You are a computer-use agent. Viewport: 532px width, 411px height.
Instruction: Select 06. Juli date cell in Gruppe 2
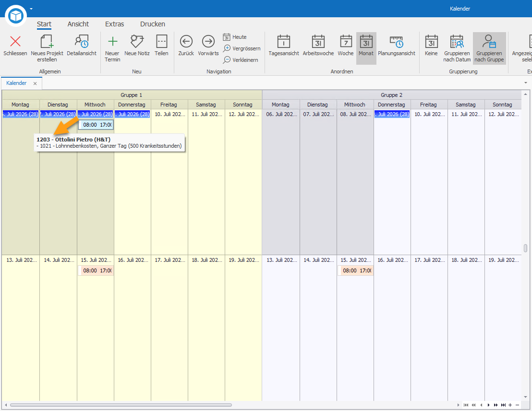(281, 114)
